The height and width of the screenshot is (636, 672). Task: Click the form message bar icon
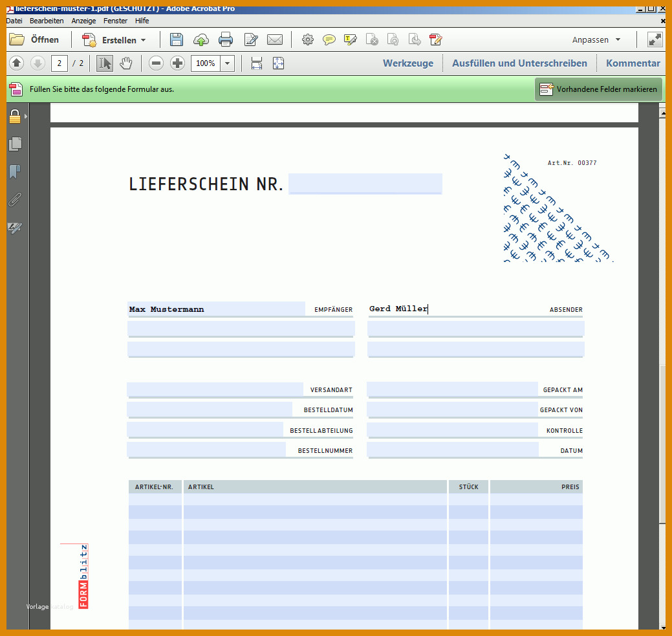[16, 89]
